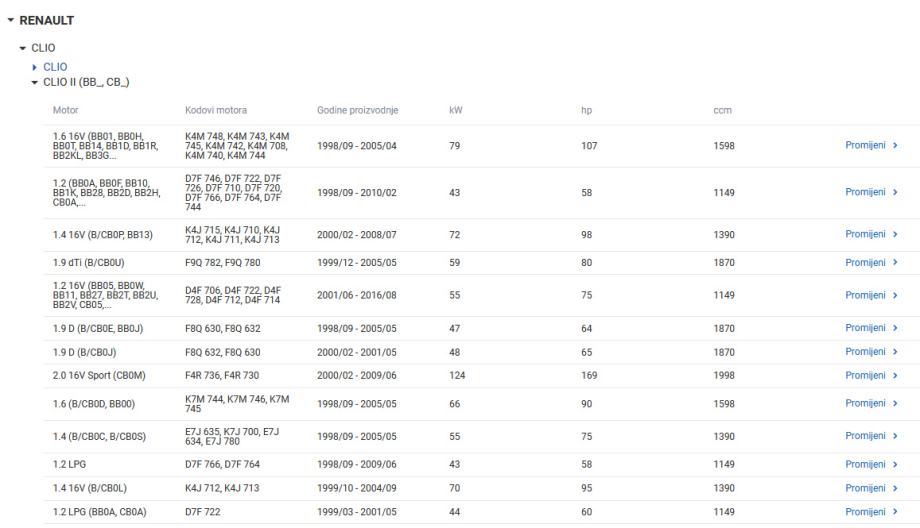Click chevron icon in 1.6 16V row

point(895,145)
